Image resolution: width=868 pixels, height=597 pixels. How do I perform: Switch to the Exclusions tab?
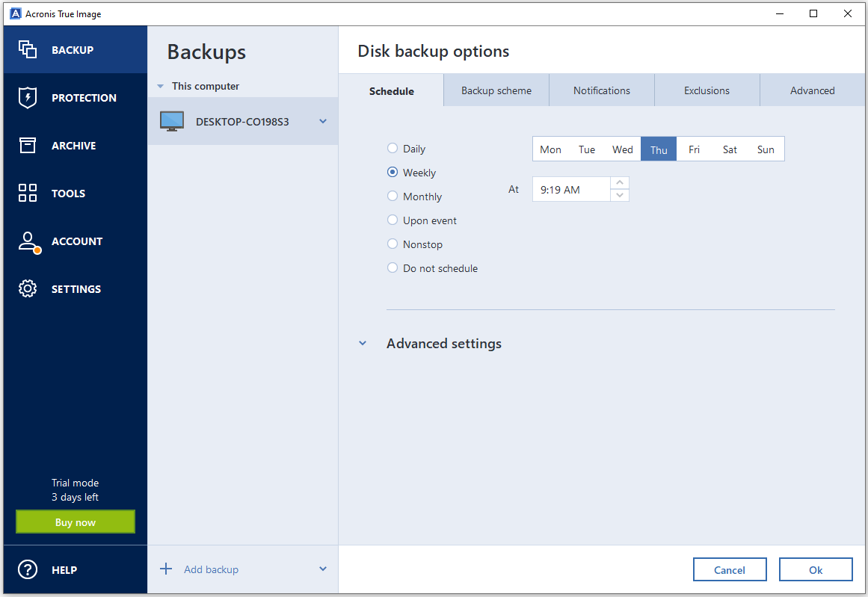(707, 90)
